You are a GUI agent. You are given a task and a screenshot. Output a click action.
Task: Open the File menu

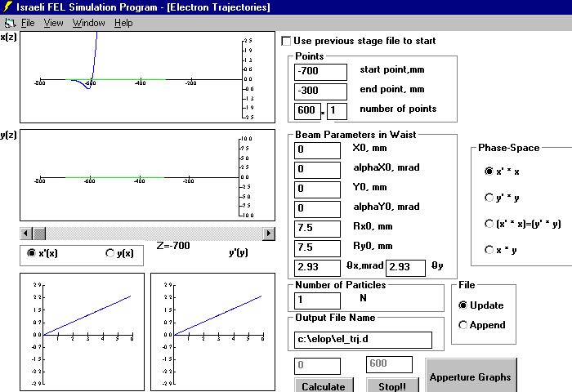tap(28, 23)
